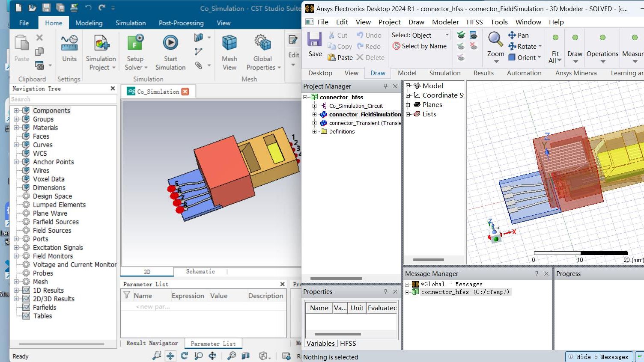644x362 pixels.
Task: Toggle the hide selected red-X eye icon
Action: click(x=474, y=46)
